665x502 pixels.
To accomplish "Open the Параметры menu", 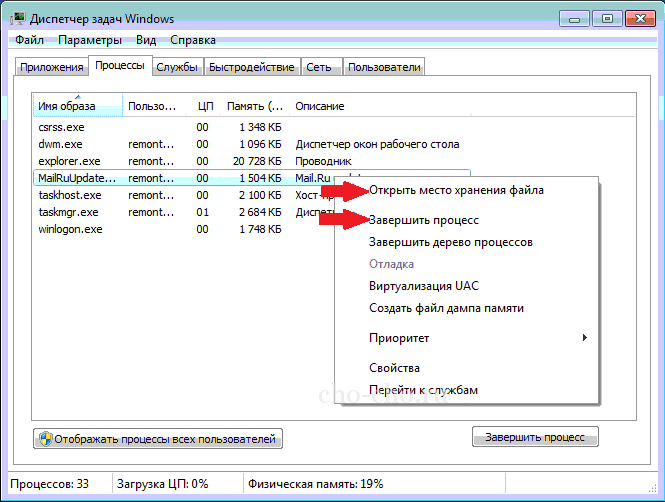I will [90, 40].
